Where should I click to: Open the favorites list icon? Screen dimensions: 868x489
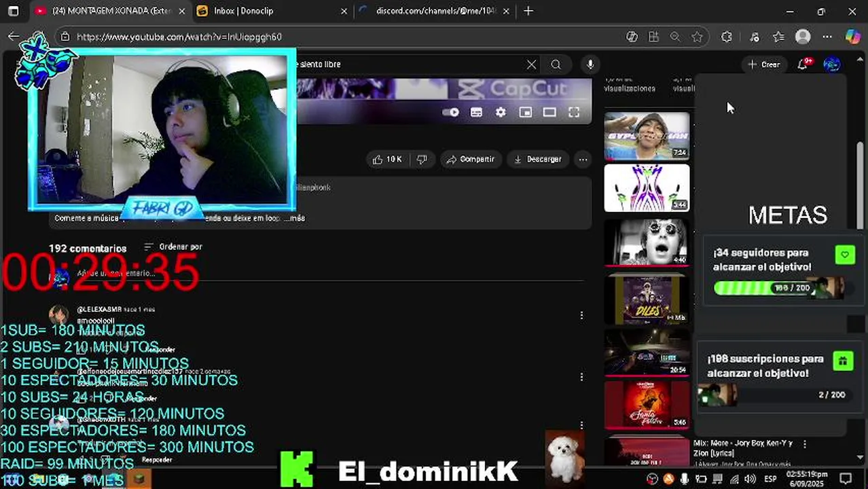click(x=778, y=37)
